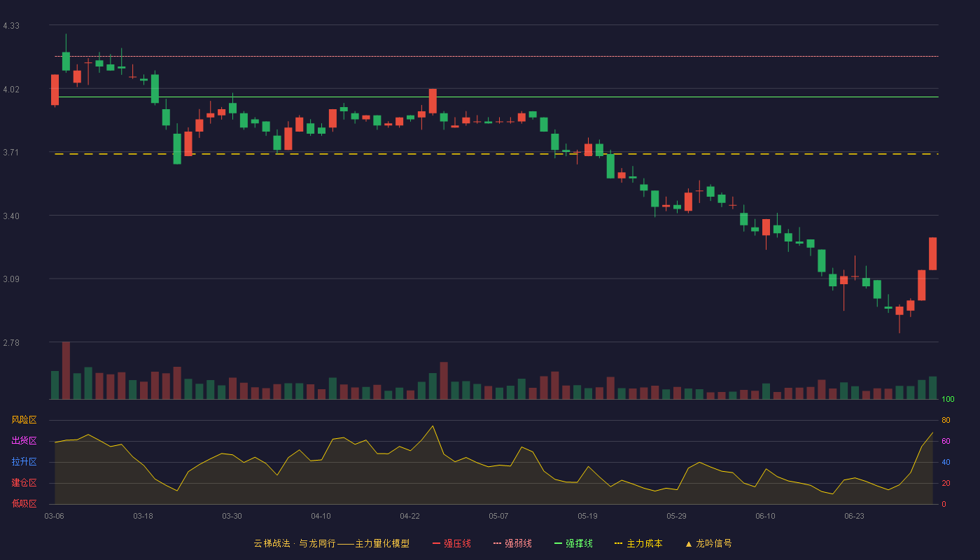Toggle the 主力成本 legend item
The height and width of the screenshot is (560, 980).
click(638, 543)
